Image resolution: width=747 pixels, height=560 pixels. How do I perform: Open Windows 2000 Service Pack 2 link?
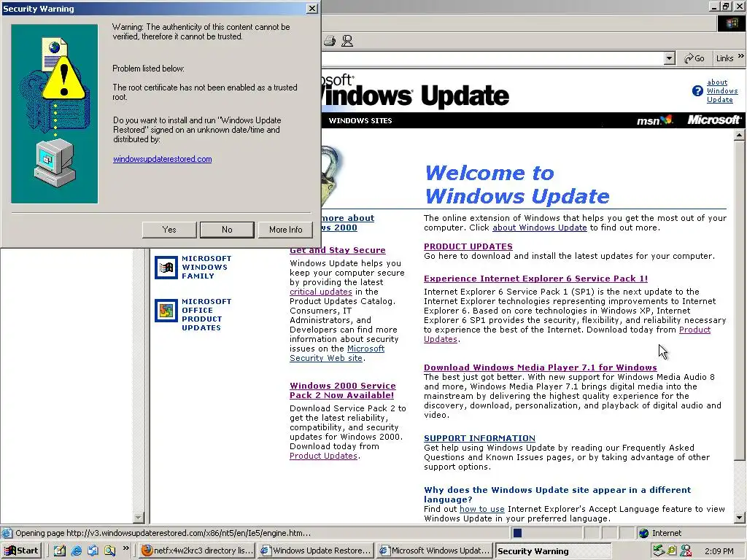343,391
